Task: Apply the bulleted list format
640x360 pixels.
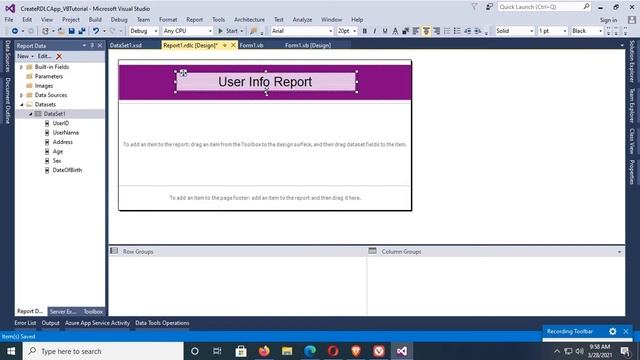Action: pos(457,31)
